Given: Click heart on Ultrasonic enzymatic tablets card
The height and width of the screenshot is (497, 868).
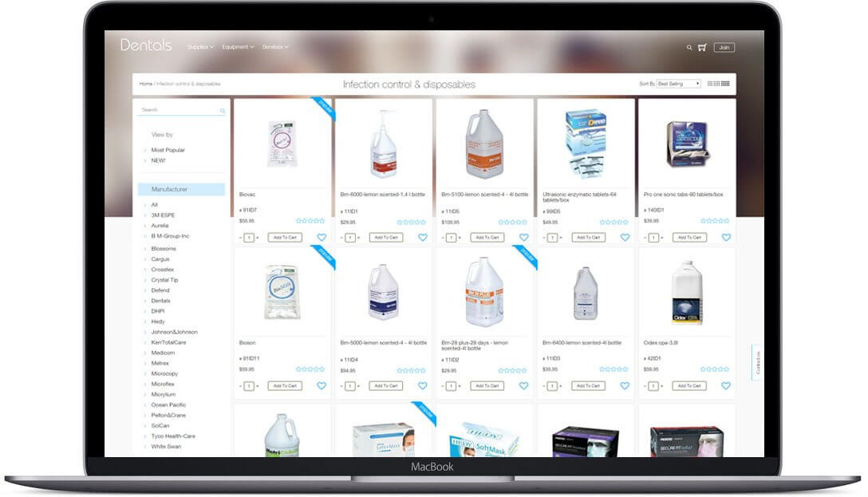Looking at the screenshot, I should (x=625, y=238).
